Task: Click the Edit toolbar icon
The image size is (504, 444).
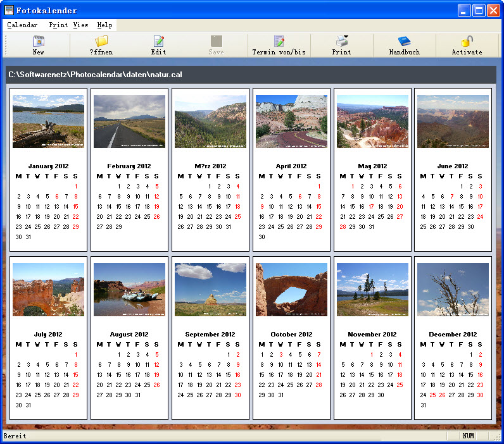Action: point(158,42)
